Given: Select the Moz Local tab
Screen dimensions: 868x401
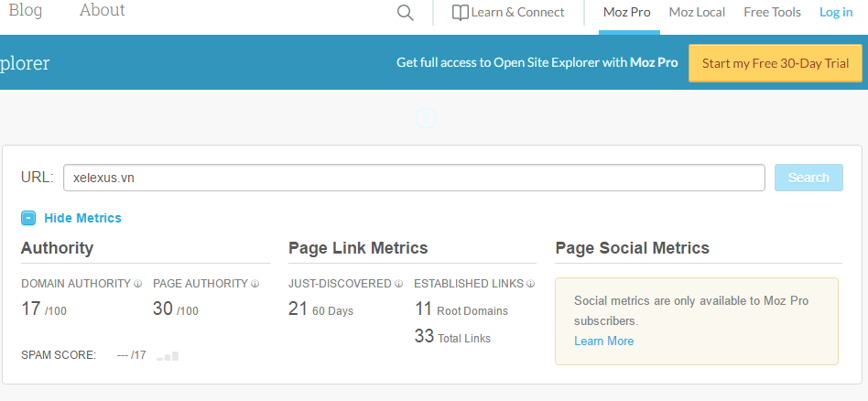Looking at the screenshot, I should coord(697,12).
